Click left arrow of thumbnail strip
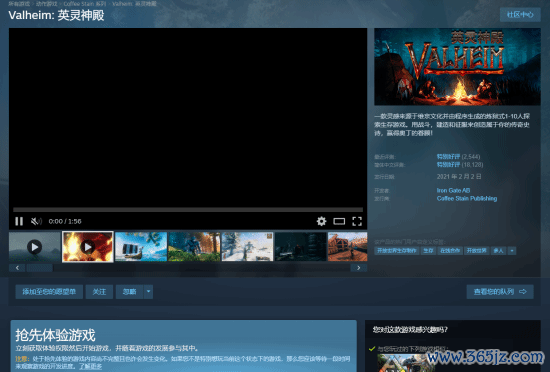This screenshot has height=372, width=550. pyautogui.click(x=17, y=268)
